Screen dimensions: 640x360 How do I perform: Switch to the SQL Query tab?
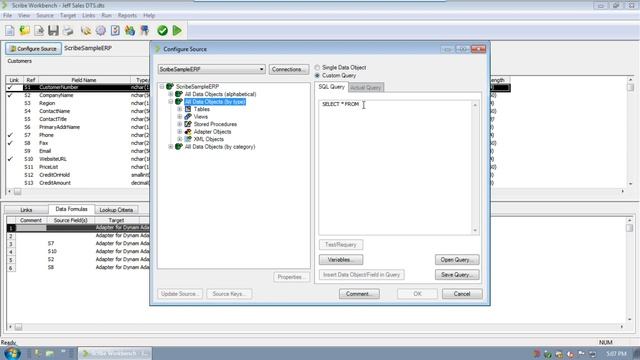click(x=331, y=87)
